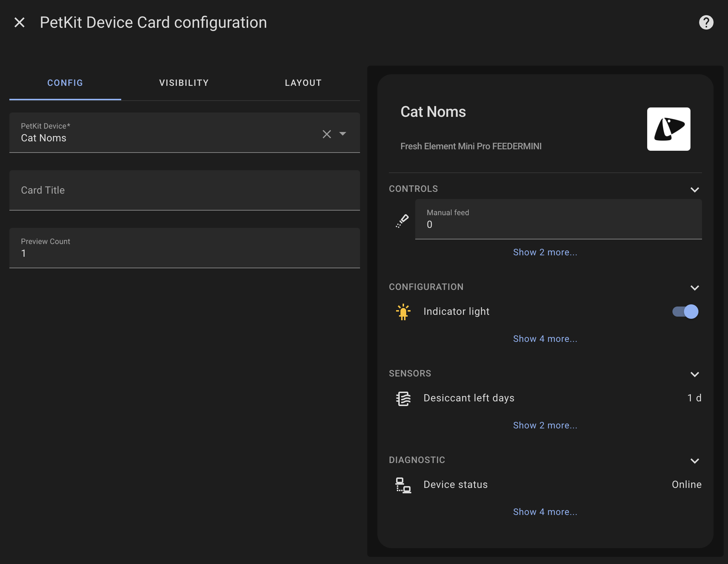Collapse the Diagnostic section chevron

694,461
